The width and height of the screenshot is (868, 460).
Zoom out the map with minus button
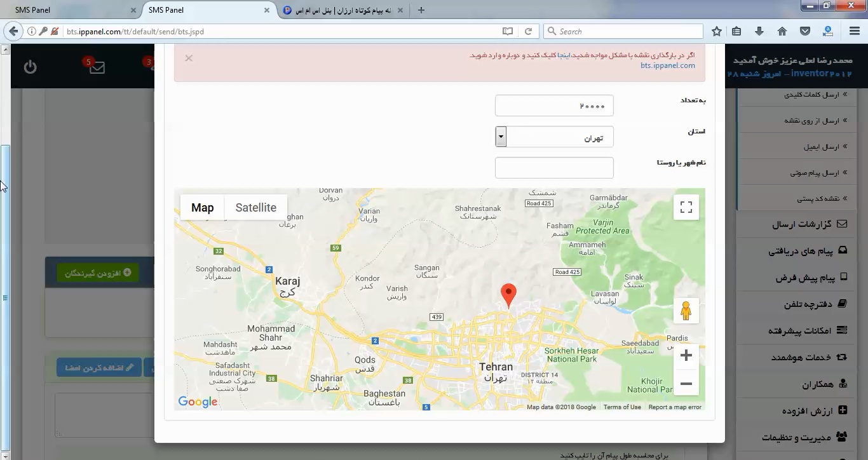coord(686,383)
